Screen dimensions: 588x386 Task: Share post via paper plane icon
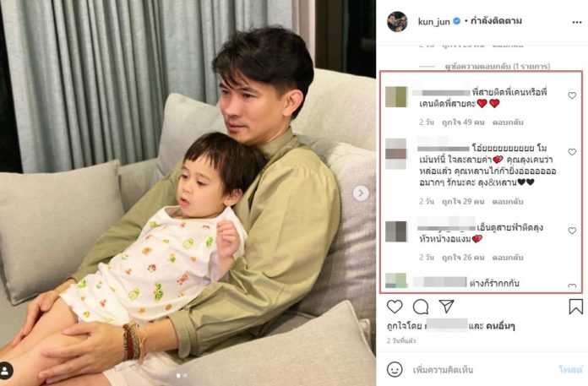[x=447, y=307]
